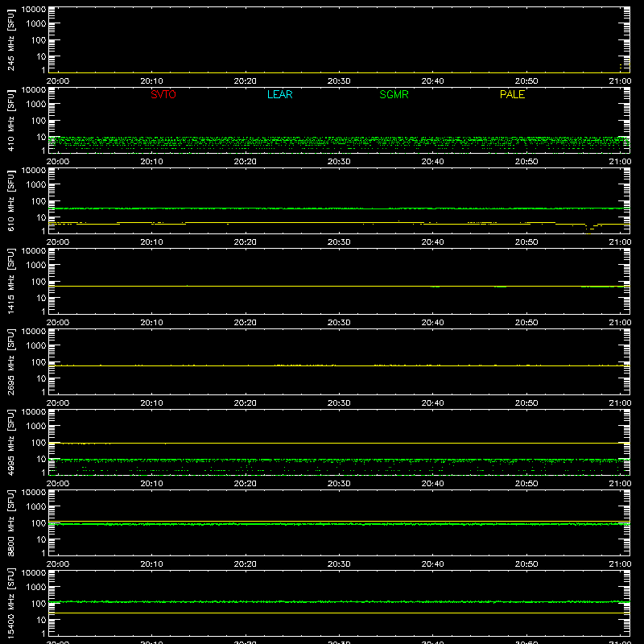Select the 2695 MHz [SFU] axis title
Screen dimensions: 644x644
pos(10,361)
